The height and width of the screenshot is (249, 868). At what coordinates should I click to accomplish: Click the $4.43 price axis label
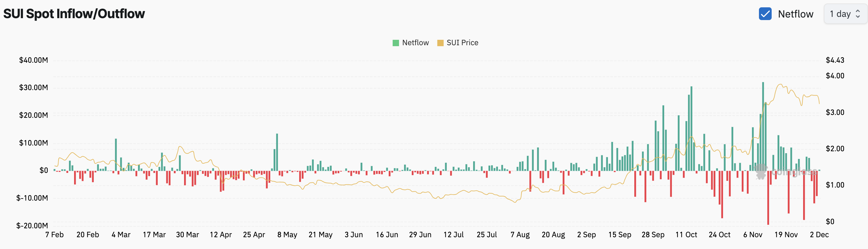click(x=835, y=60)
